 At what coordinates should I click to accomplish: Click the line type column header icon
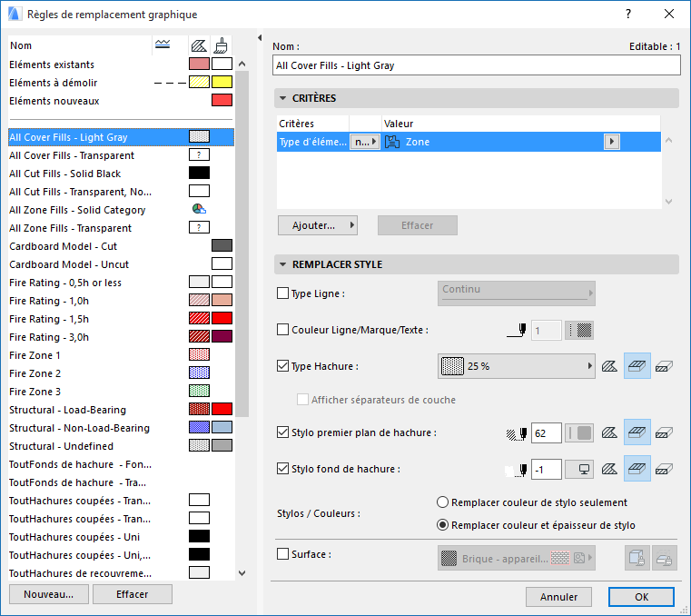click(163, 45)
